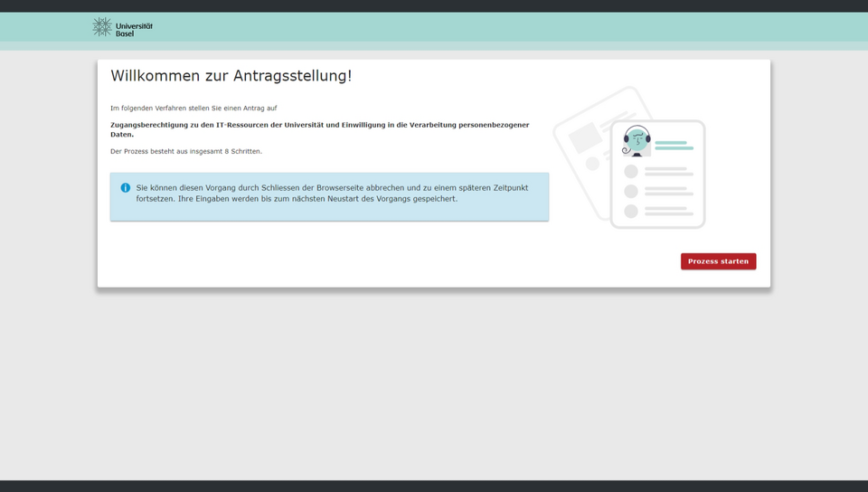The width and height of the screenshot is (868, 492).
Task: Click the grey lines beside first circle
Action: point(669,171)
